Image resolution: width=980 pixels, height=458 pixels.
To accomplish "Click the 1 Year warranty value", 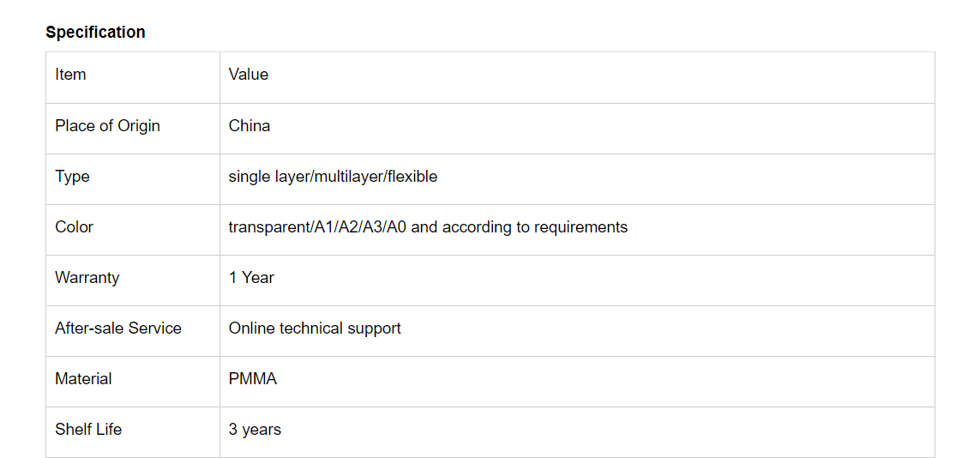I will (x=251, y=278).
